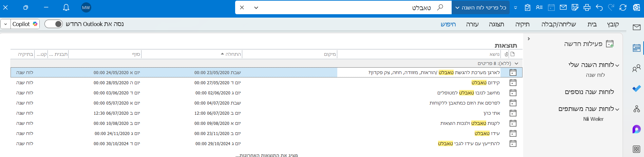Viewport: 644px width, 157px height.
Task: Open the 'תצוגה' View tab
Action: pos(496,24)
